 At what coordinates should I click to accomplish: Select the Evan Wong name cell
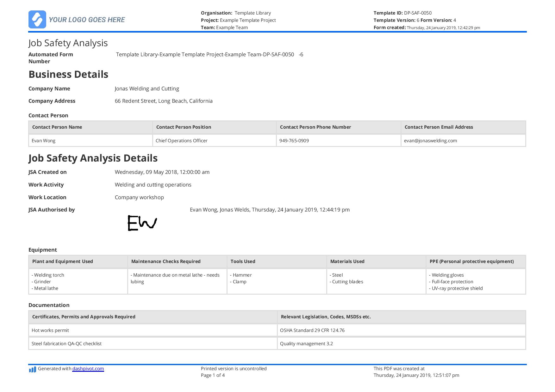[x=44, y=141]
